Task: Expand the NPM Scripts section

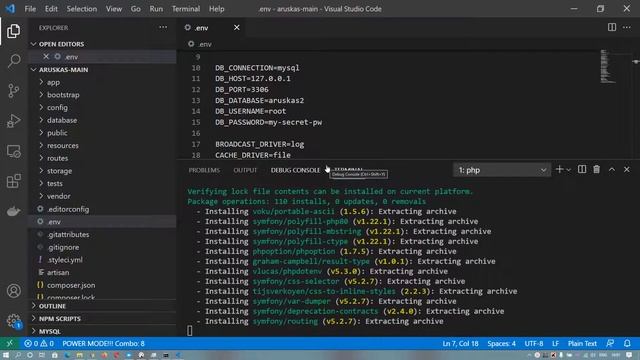Action: [102, 318]
